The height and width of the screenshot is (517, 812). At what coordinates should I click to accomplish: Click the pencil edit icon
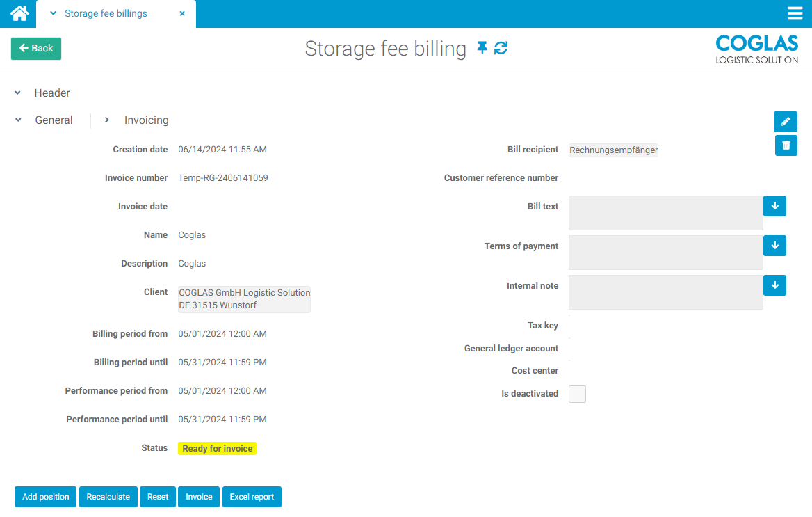point(786,122)
